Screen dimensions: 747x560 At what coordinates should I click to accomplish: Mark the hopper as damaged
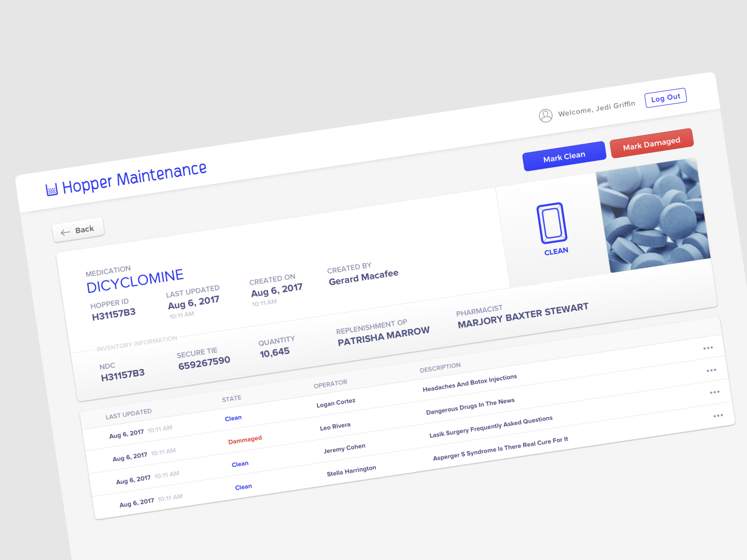[652, 143]
